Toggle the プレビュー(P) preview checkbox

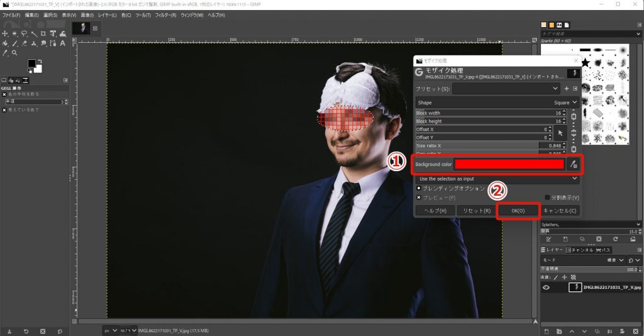coord(419,198)
